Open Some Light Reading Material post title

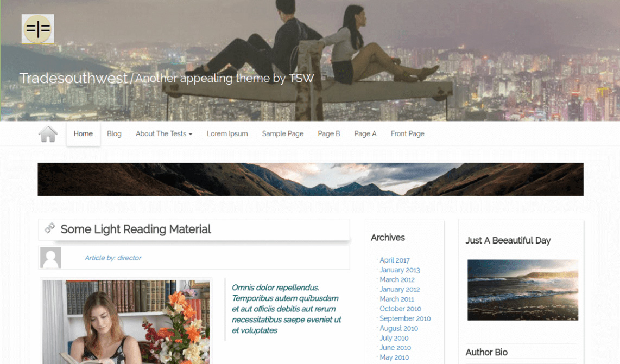(x=136, y=229)
